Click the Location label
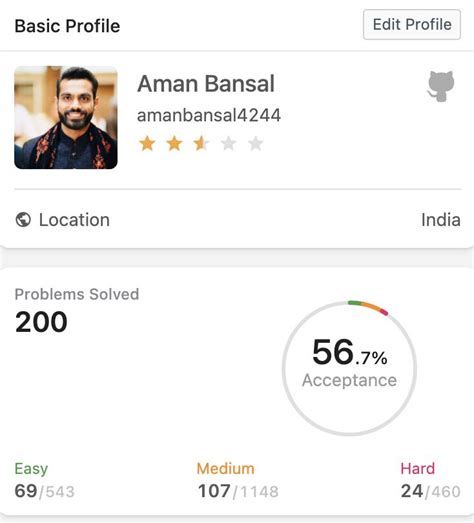 tap(74, 220)
